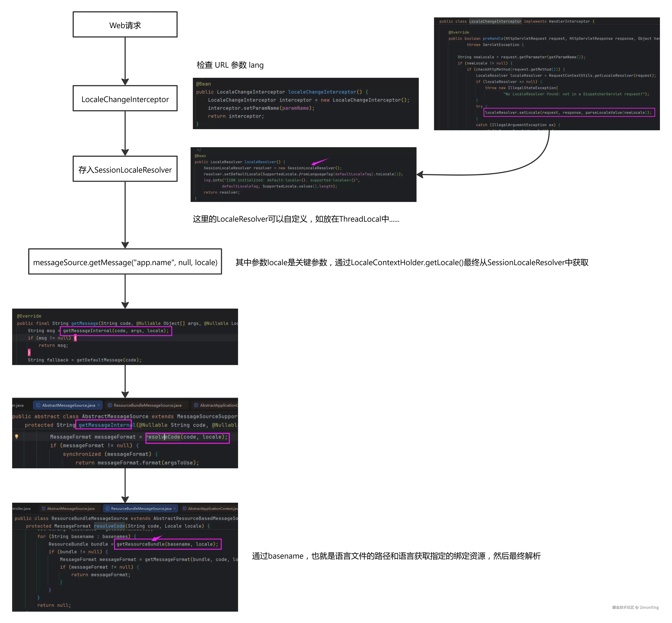Click class icon on AbstractApplicationContext.java tab
The image size is (672, 623).
pos(185,508)
